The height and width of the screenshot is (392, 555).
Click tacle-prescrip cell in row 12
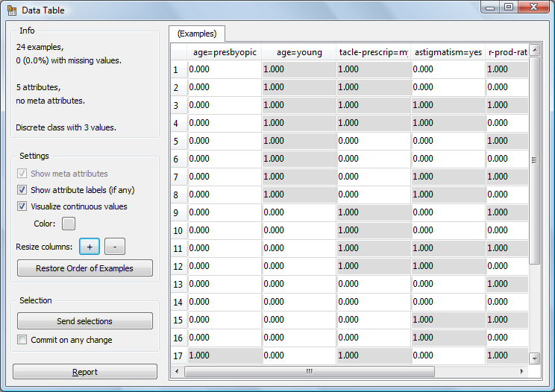(x=374, y=266)
